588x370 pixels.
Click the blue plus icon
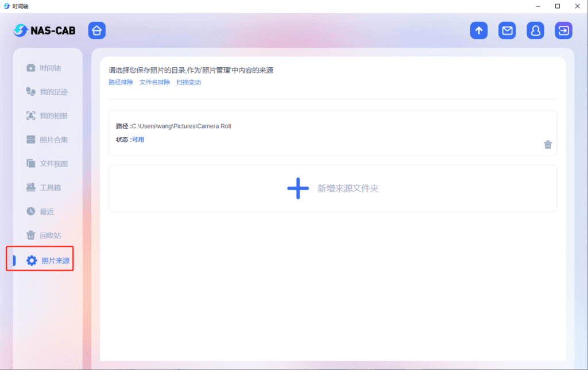(297, 188)
